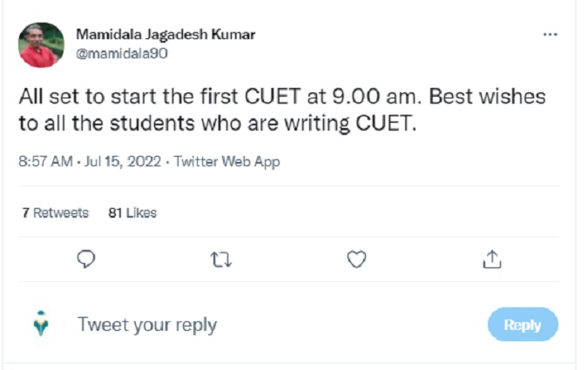View the 81 Likes list
The image size is (588, 370).
(132, 212)
